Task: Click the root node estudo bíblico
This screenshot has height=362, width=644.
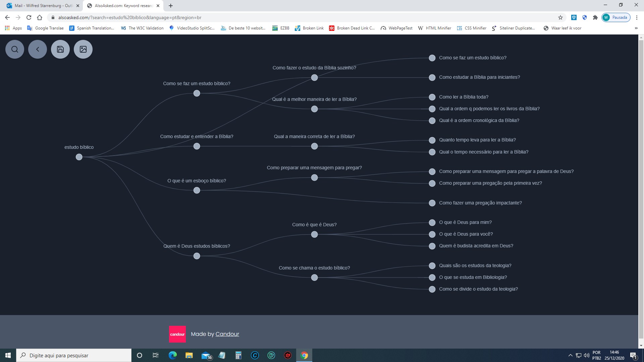Action: pos(79,157)
